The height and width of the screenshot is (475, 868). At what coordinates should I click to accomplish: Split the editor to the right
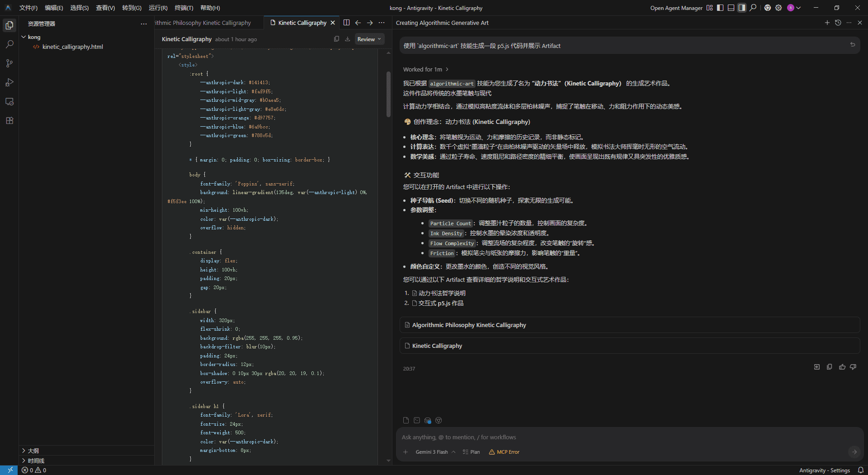click(x=346, y=23)
